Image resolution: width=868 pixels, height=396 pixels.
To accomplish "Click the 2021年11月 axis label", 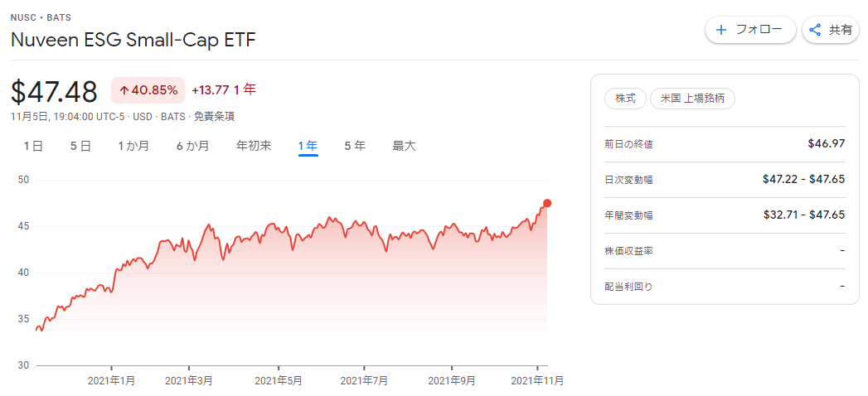I will pyautogui.click(x=537, y=380).
